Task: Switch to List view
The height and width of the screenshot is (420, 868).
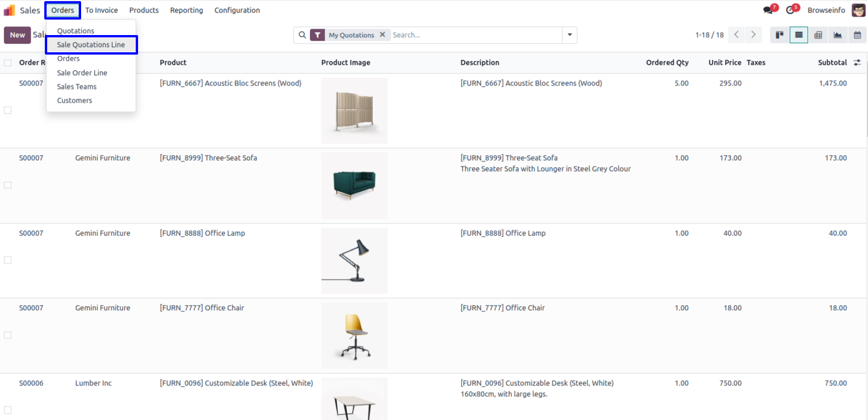Action: pos(799,35)
